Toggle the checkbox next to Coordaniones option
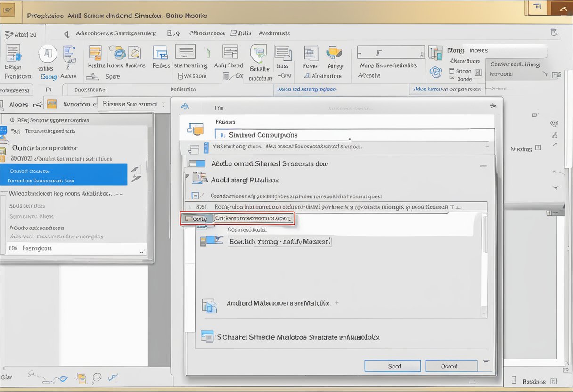This screenshot has height=392, width=573. pyautogui.click(x=195, y=196)
